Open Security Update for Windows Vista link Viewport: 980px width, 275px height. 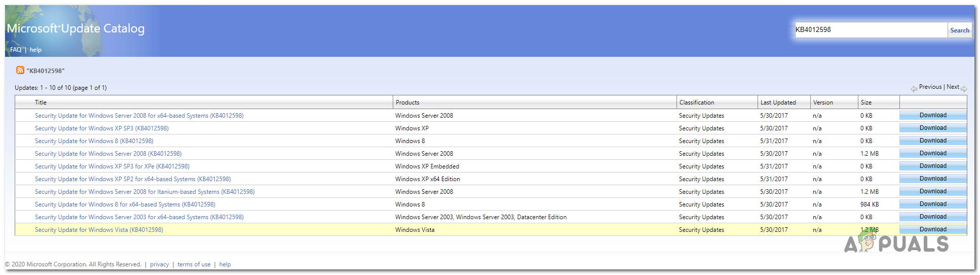(99, 230)
